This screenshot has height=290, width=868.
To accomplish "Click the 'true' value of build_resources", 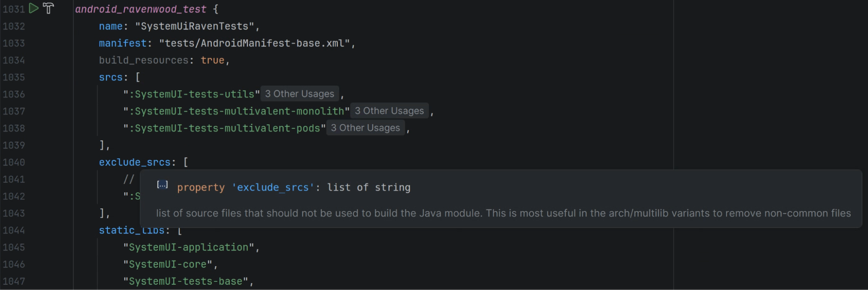I will click(212, 60).
